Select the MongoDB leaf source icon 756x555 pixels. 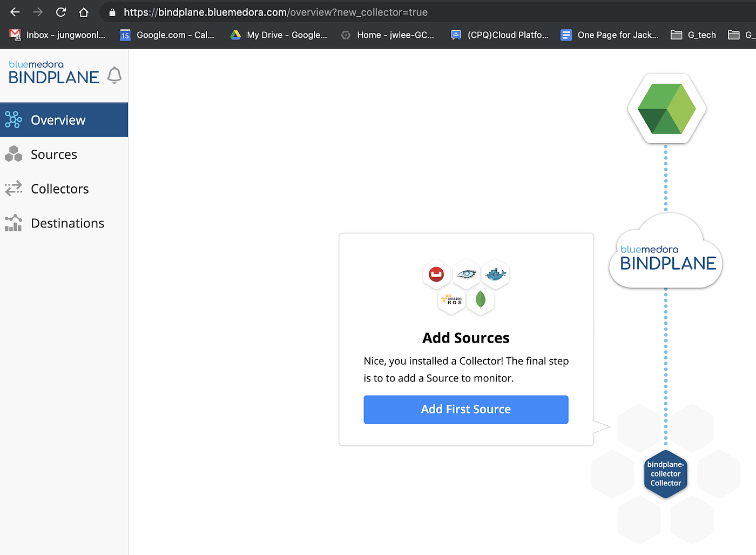481,300
